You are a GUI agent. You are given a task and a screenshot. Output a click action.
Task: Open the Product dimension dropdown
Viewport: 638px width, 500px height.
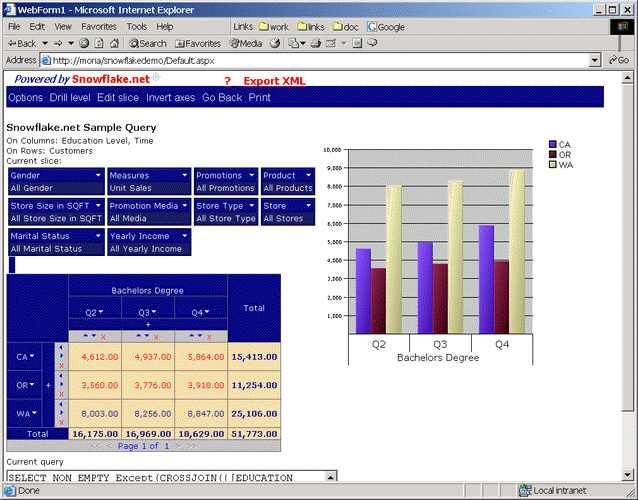pyautogui.click(x=308, y=175)
